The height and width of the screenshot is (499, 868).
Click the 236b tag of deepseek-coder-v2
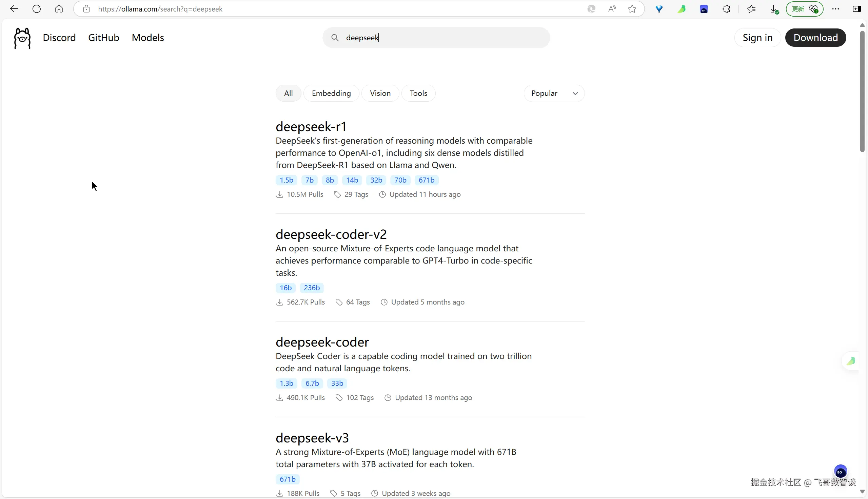coord(311,288)
